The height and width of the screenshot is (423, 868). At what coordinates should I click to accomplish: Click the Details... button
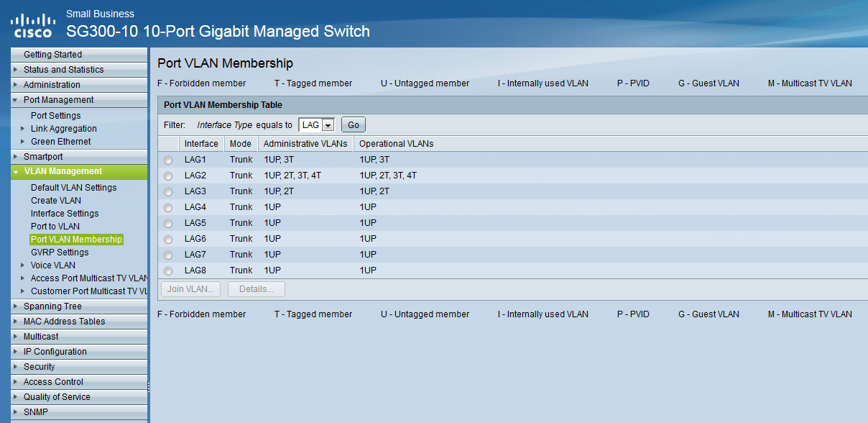pos(257,289)
